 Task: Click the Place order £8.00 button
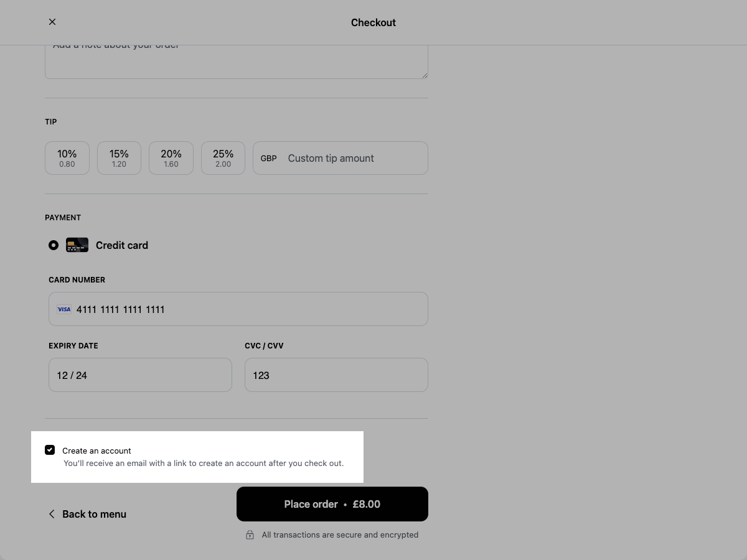tap(332, 504)
